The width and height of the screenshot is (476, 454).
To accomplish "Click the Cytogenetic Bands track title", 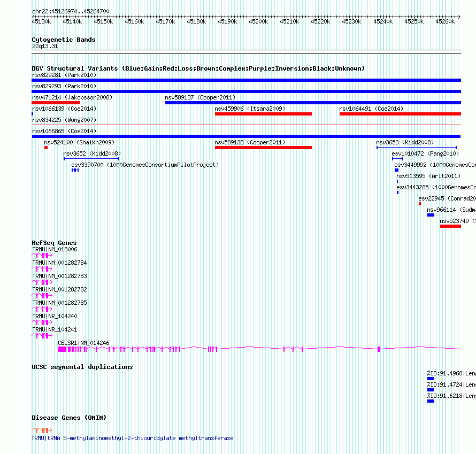I will click(x=64, y=40).
